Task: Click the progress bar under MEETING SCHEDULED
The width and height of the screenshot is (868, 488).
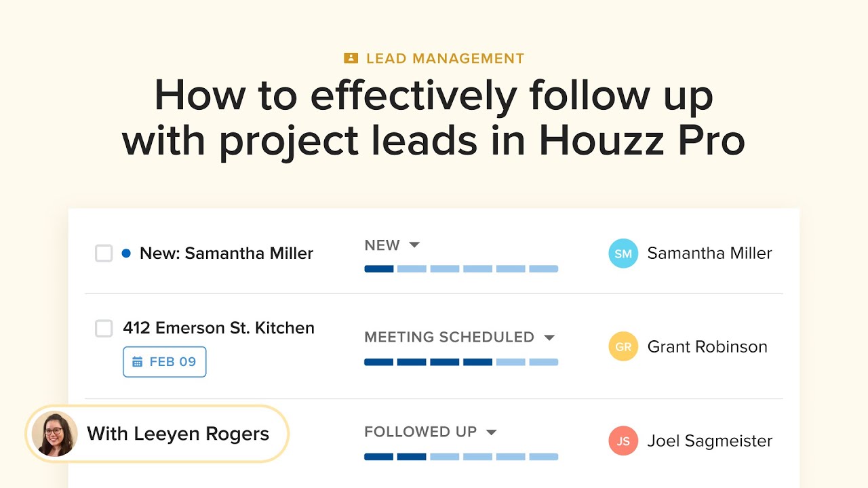Action: [x=461, y=362]
